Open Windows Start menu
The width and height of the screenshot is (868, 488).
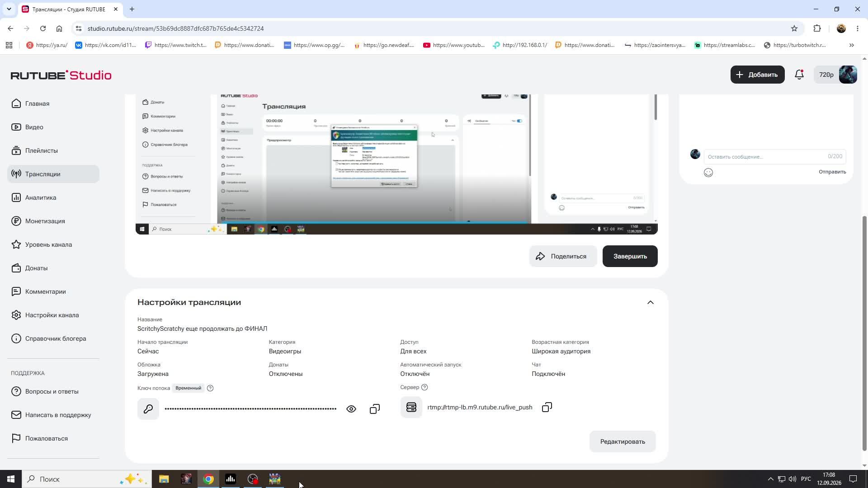[x=11, y=479]
